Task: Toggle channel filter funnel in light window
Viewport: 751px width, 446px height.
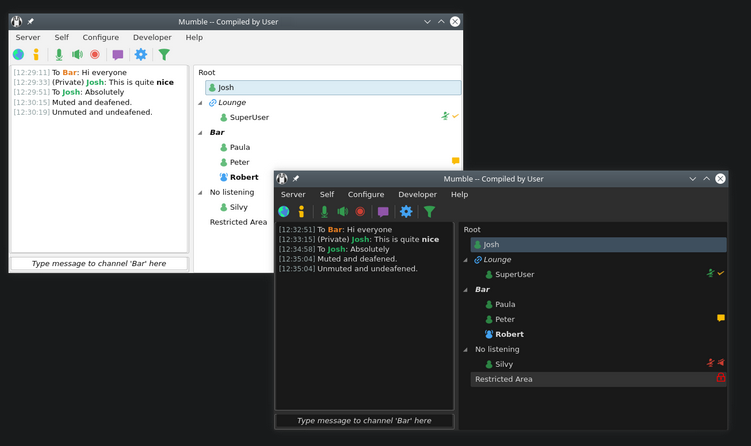Action: [x=164, y=55]
